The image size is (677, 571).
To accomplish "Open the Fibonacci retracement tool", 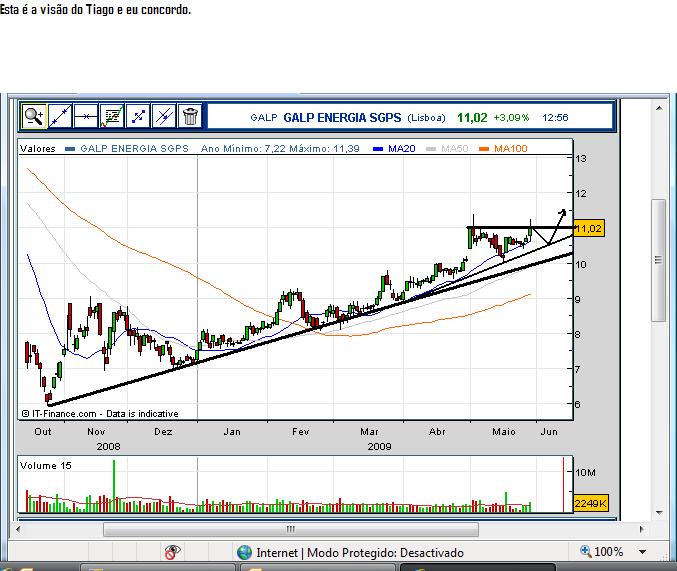I will click(x=112, y=116).
